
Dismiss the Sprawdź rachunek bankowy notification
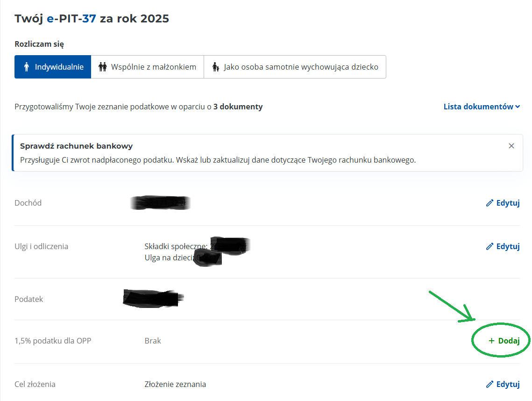pos(511,146)
